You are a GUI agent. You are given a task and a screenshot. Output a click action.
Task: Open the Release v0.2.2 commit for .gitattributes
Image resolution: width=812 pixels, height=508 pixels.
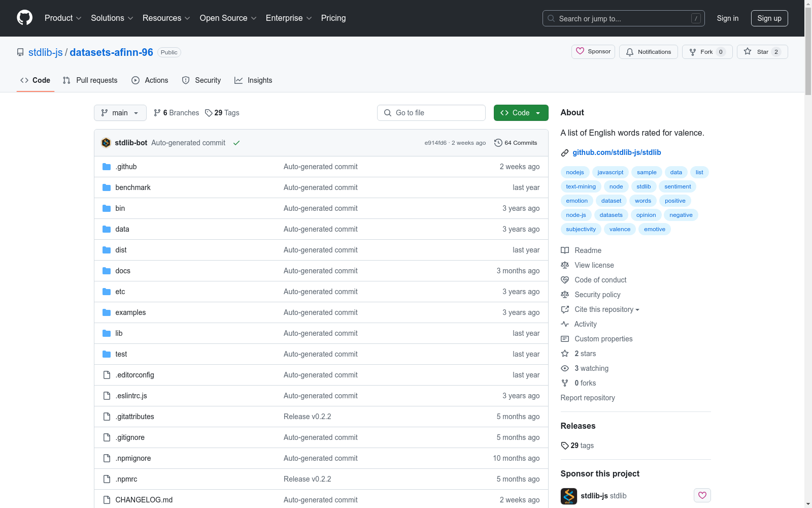[x=307, y=417]
